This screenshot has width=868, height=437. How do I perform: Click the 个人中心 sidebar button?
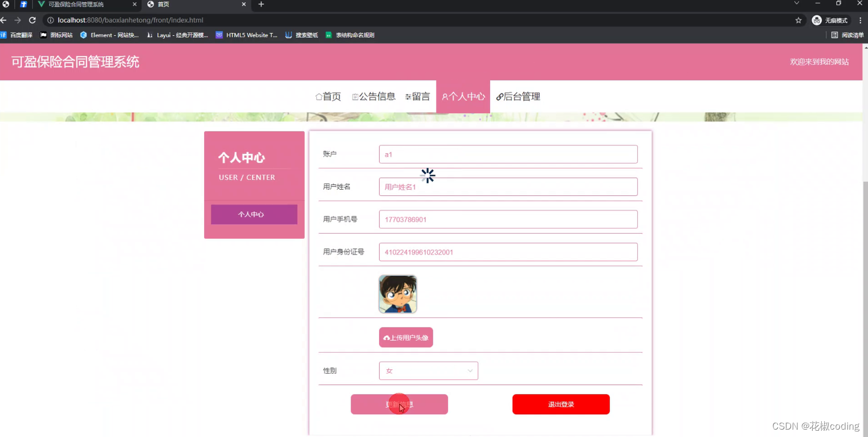click(254, 214)
